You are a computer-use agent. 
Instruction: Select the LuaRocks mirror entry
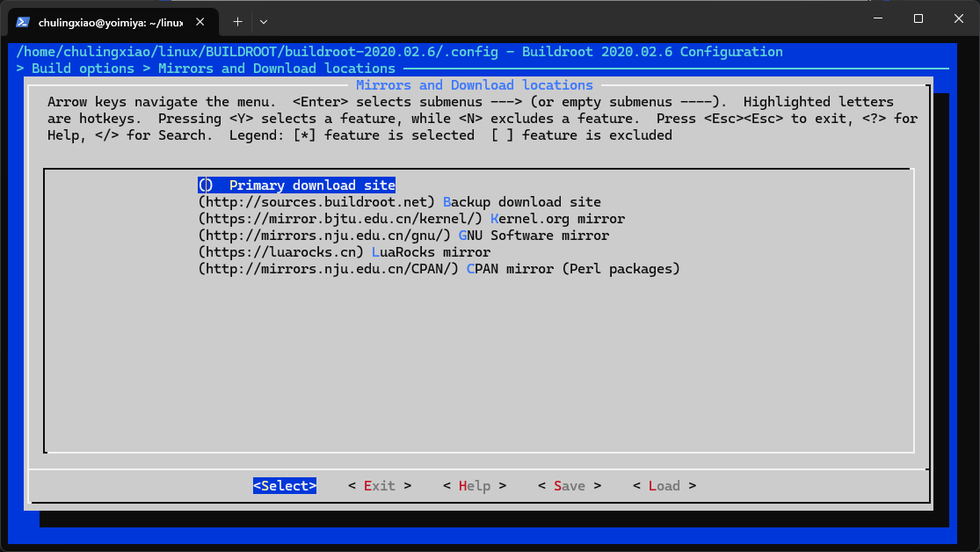click(x=345, y=252)
